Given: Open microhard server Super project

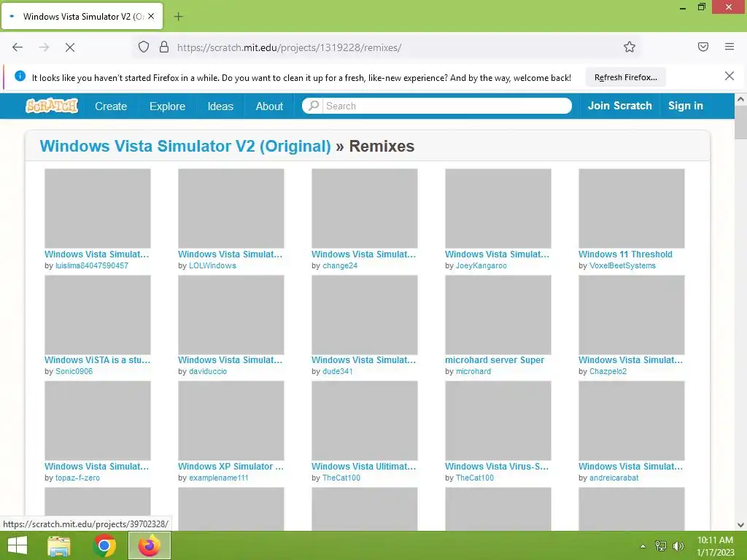Looking at the screenshot, I should click(495, 360).
